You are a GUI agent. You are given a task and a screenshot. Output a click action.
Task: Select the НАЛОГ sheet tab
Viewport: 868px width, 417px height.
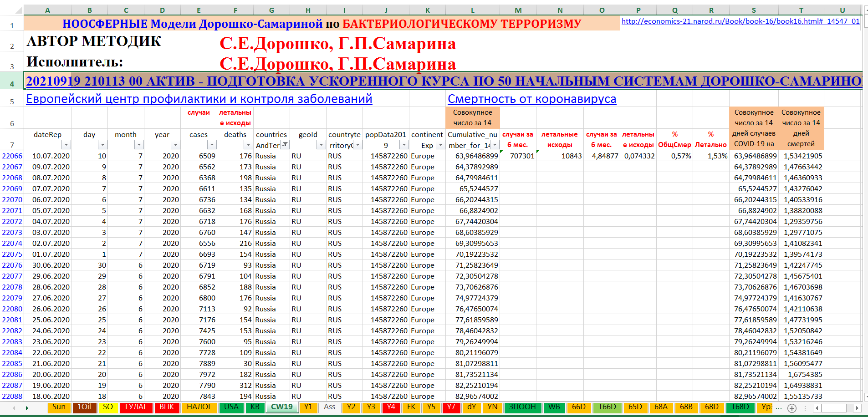tap(199, 407)
